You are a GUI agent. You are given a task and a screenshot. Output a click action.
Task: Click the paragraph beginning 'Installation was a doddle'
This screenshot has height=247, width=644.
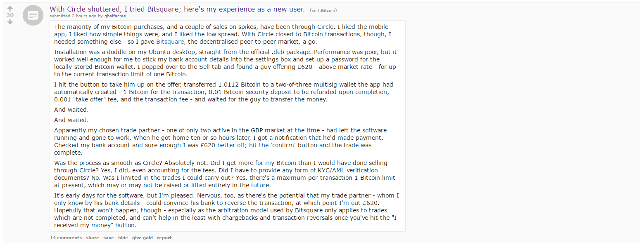tap(226, 63)
